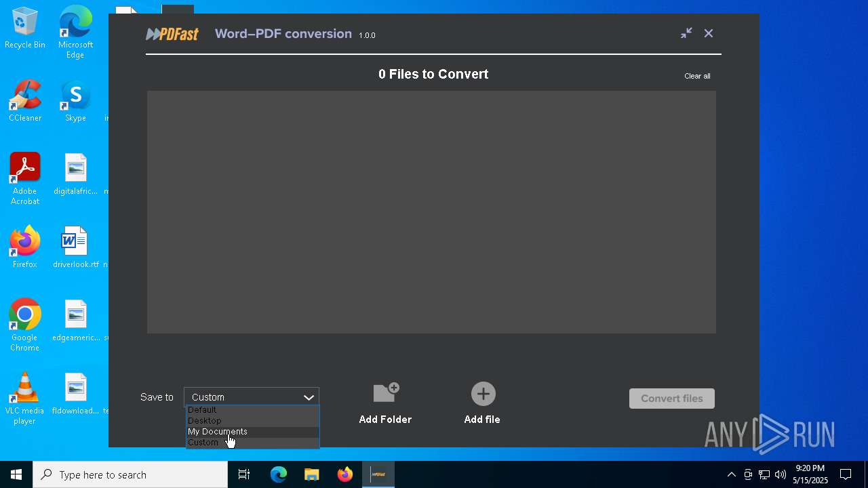868x488 pixels.
Task: Select Skype desktop shortcut
Action: (x=75, y=102)
